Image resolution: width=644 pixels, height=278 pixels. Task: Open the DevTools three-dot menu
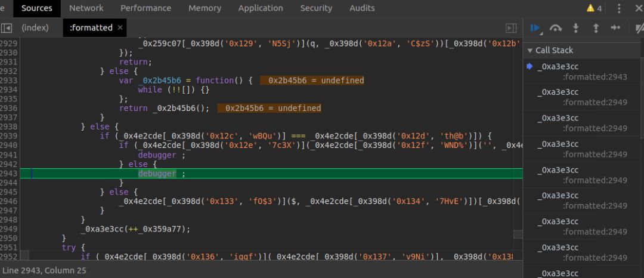[618, 8]
